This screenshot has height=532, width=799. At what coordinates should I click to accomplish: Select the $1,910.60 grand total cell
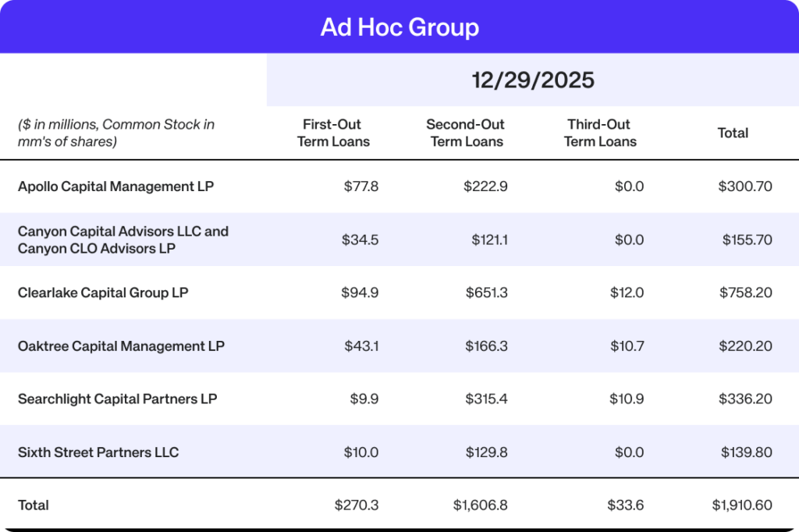pyautogui.click(x=741, y=505)
